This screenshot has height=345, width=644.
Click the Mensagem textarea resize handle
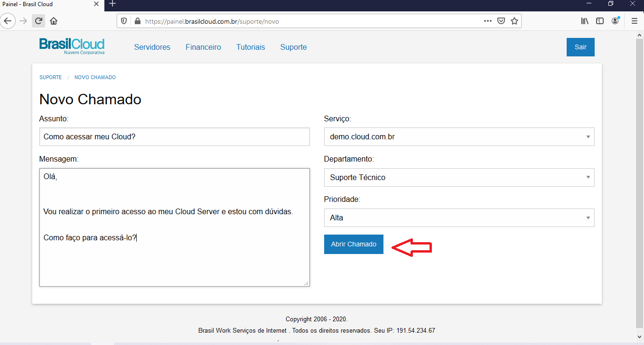306,283
